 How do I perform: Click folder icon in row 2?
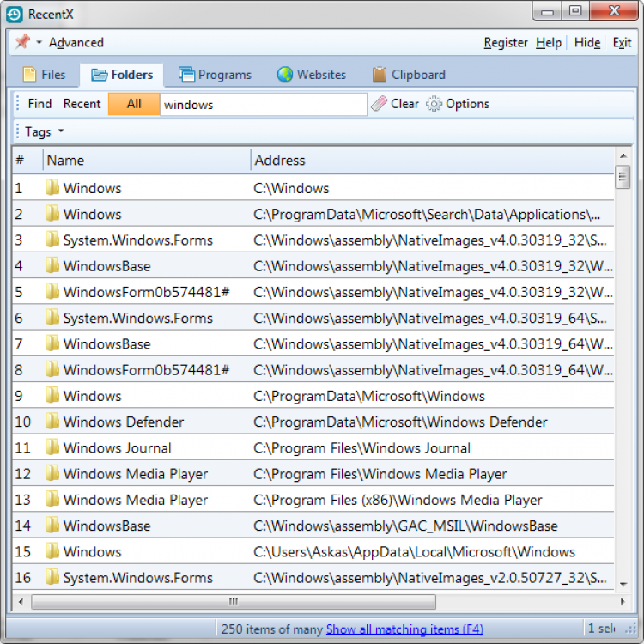52,213
